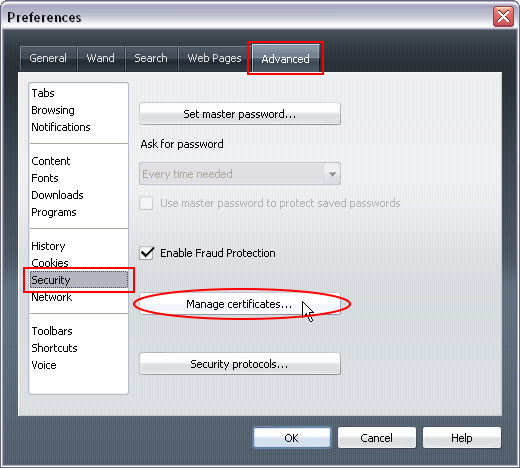Close the Preferences dialog window

[503, 16]
